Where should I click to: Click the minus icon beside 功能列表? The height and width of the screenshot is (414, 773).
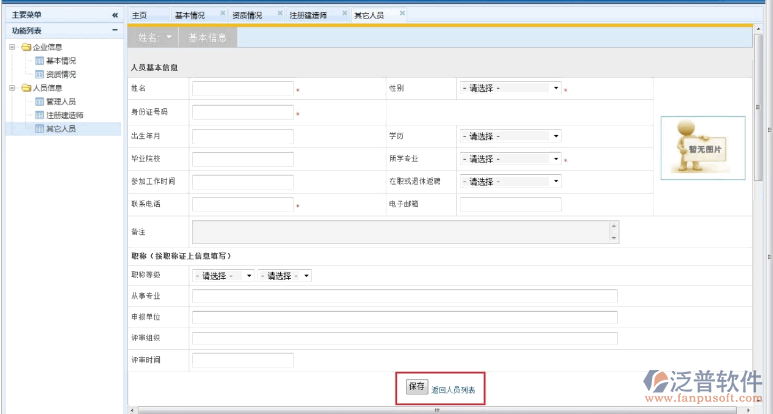point(115,31)
